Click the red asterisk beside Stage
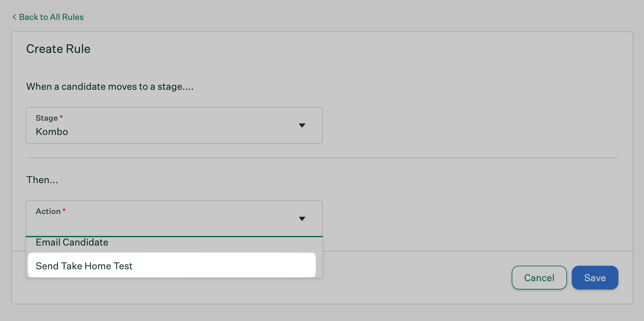The image size is (644, 321). [61, 117]
